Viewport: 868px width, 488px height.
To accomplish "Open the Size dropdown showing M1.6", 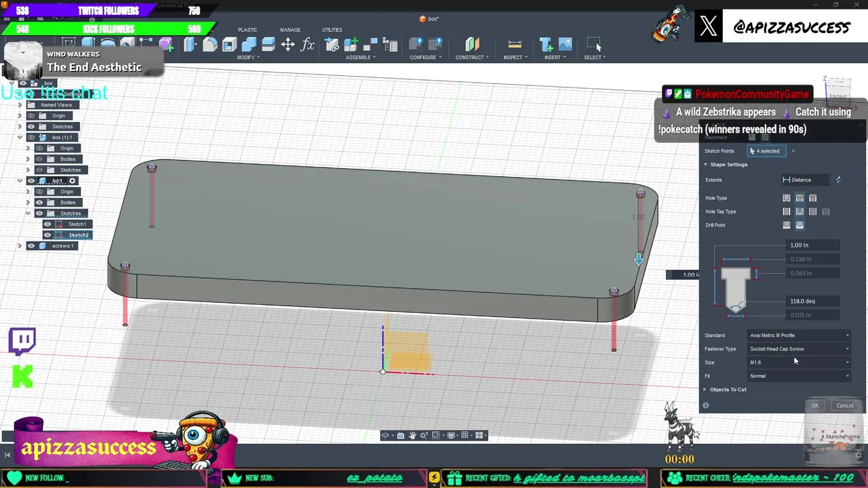I will point(799,363).
